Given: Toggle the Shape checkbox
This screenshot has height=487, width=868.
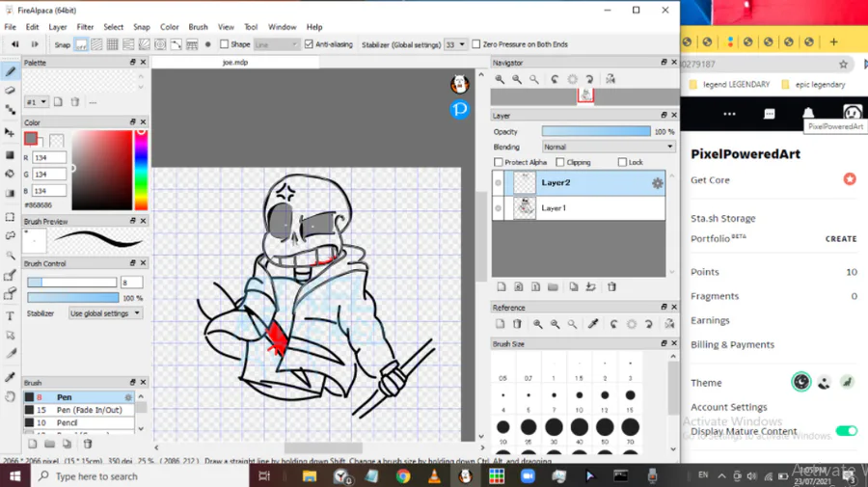Looking at the screenshot, I should tap(224, 44).
